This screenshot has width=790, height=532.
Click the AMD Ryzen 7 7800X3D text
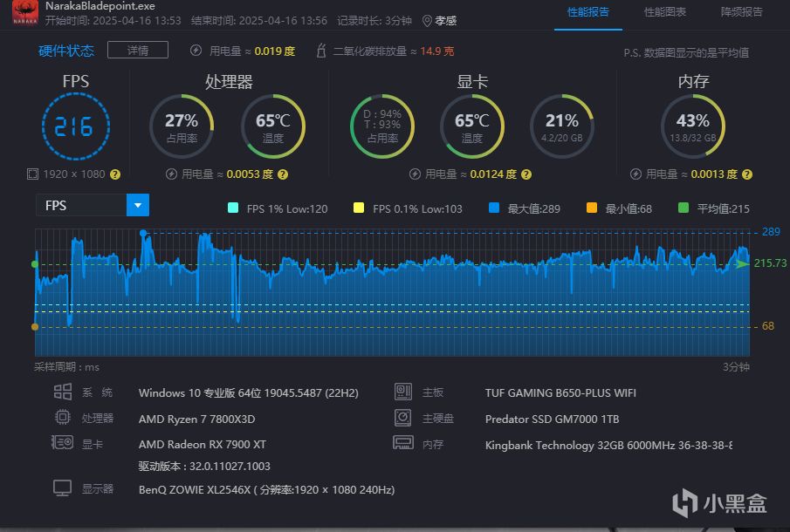pyautogui.click(x=197, y=419)
